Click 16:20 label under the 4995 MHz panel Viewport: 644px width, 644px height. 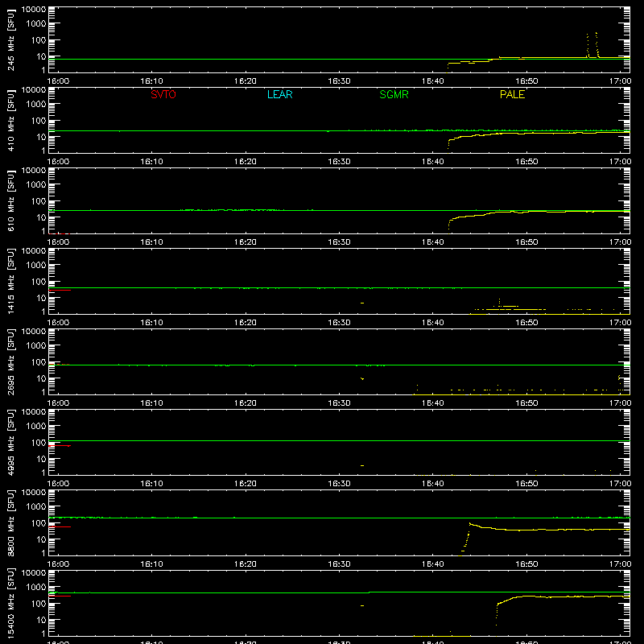coord(246,484)
